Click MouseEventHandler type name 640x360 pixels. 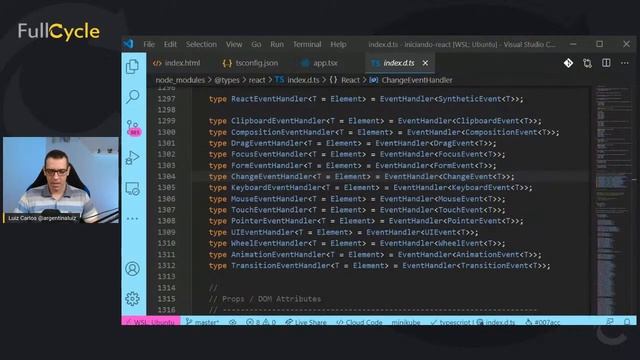click(269, 199)
